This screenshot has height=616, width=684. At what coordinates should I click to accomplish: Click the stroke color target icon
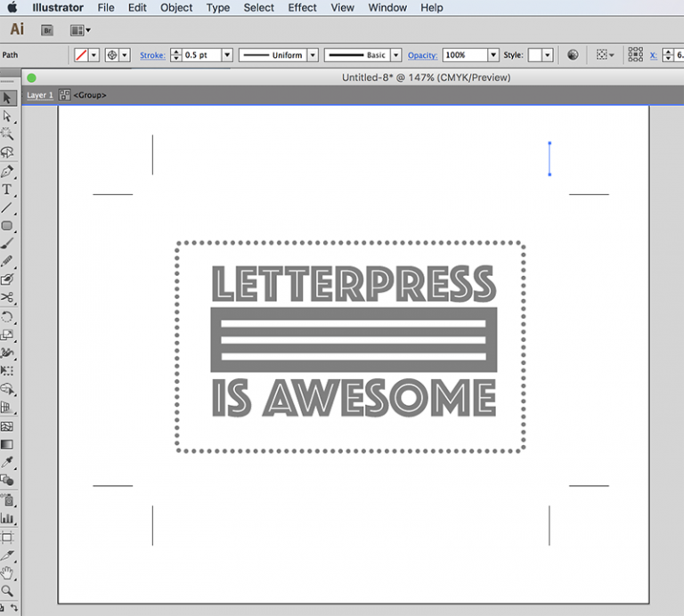click(x=112, y=55)
